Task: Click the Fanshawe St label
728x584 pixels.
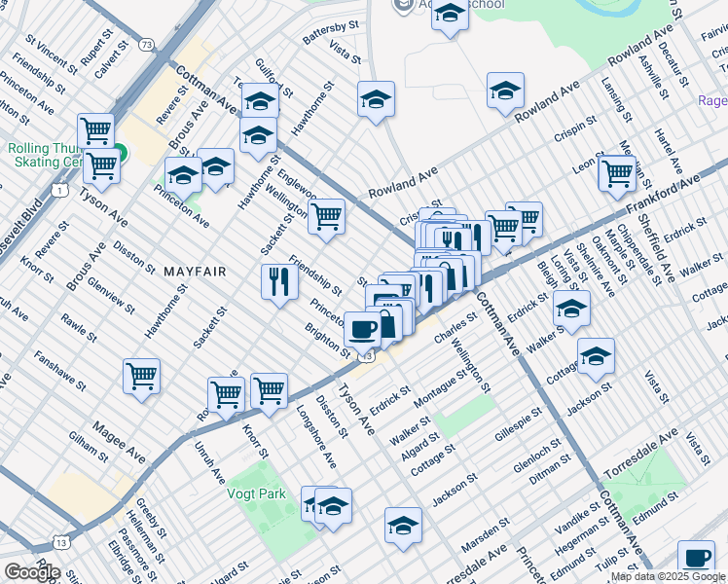Action: [60, 371]
